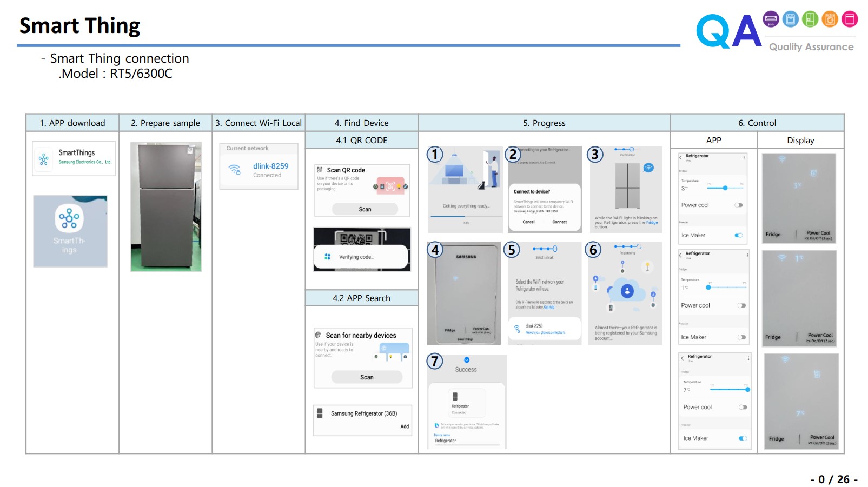This screenshot has width=868, height=487.
Task: Click the refrigerator sample photo
Action: (x=166, y=206)
